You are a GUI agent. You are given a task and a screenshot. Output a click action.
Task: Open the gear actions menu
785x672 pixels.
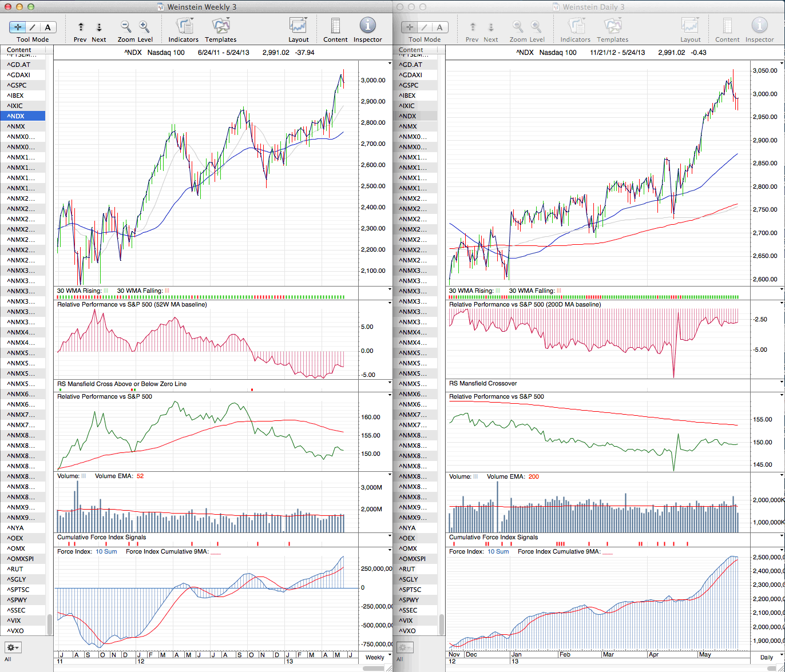tap(13, 647)
